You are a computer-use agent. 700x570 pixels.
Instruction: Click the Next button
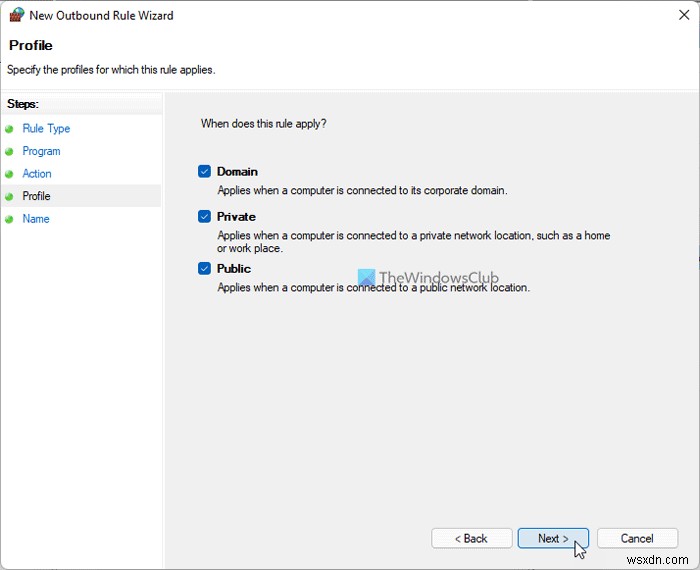click(x=553, y=538)
